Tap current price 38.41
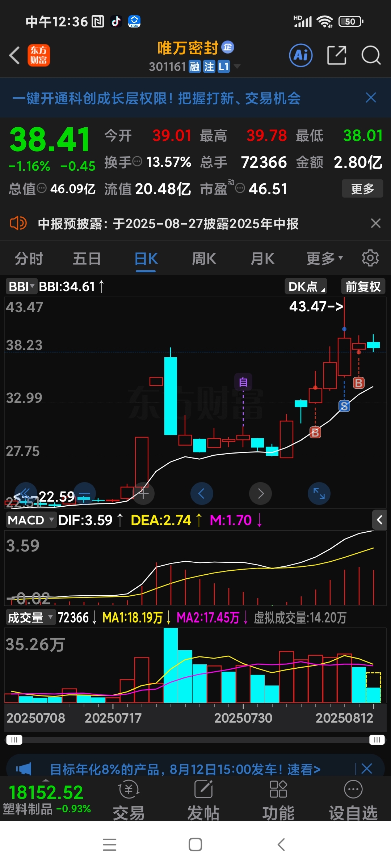Screen dimensions: 391x868 [x=50, y=140]
